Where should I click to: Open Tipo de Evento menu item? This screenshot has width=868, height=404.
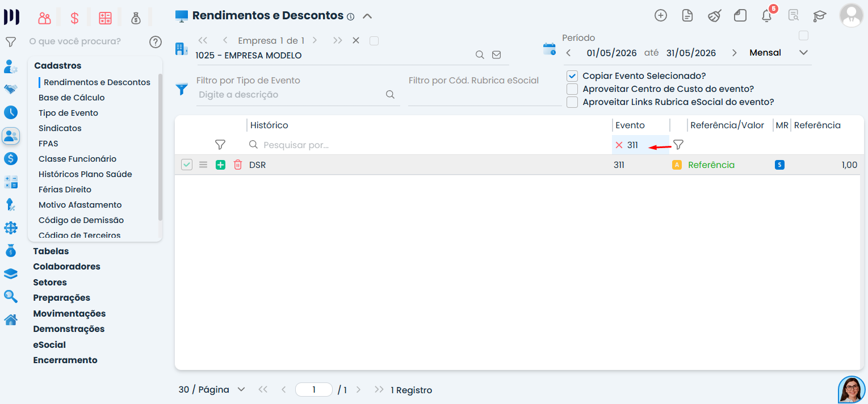coord(68,113)
